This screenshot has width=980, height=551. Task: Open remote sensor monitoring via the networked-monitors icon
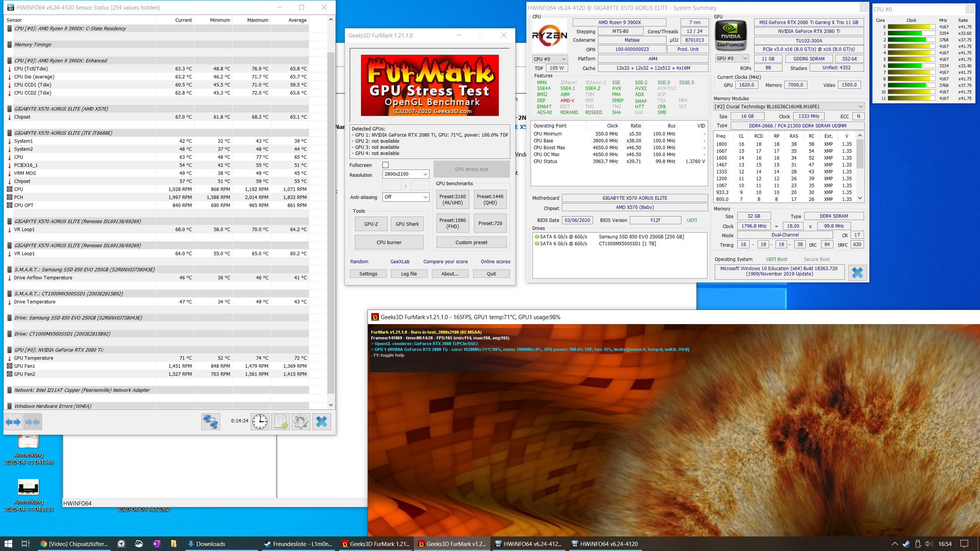[x=210, y=421]
